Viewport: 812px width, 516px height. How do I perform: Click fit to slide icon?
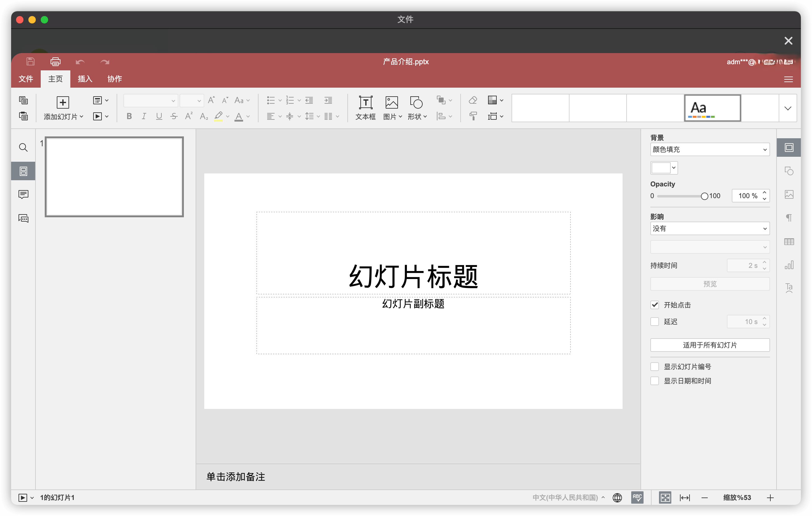[x=665, y=497]
